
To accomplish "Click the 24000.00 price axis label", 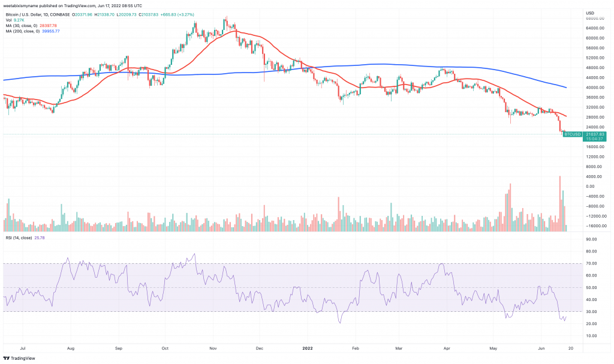I will pyautogui.click(x=595, y=127).
